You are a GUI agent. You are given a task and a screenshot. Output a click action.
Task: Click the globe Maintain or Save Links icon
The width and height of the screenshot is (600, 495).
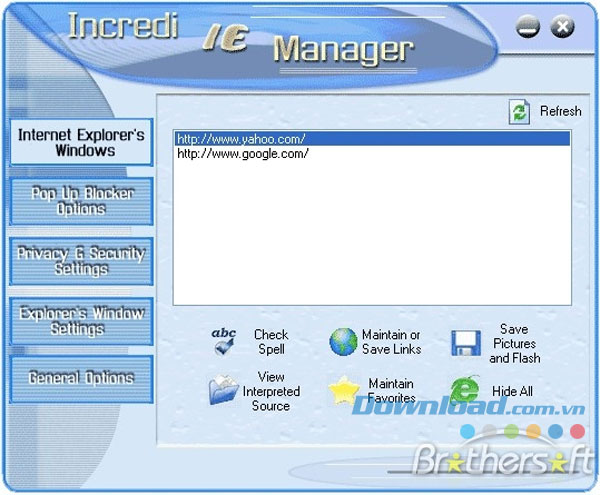pyautogui.click(x=343, y=342)
